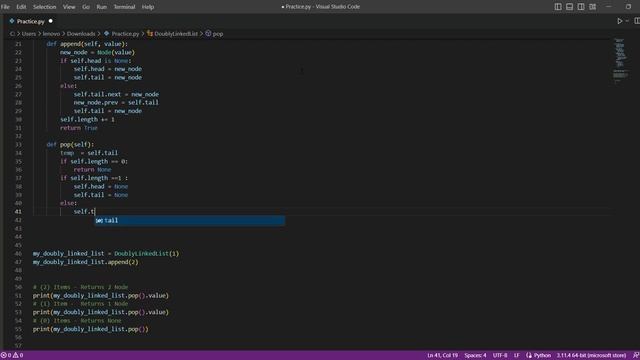Open the customize layout icon
This screenshot has height=360, width=640.
[x=593, y=7]
